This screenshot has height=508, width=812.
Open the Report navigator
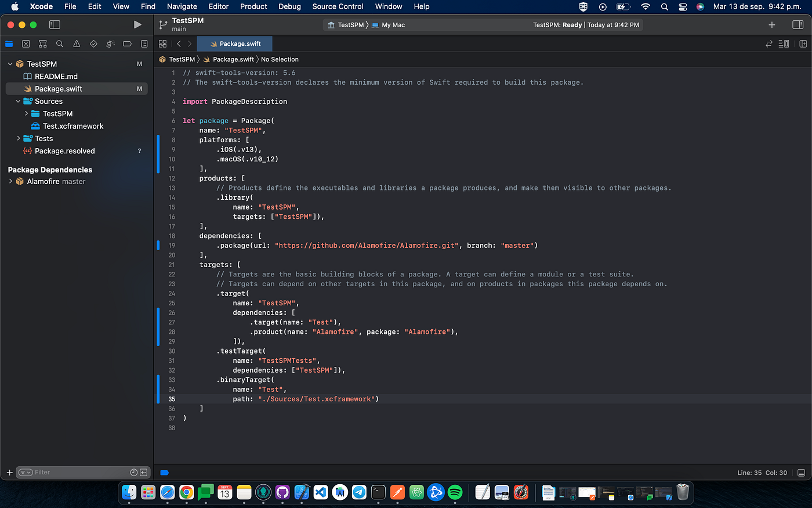[144, 44]
